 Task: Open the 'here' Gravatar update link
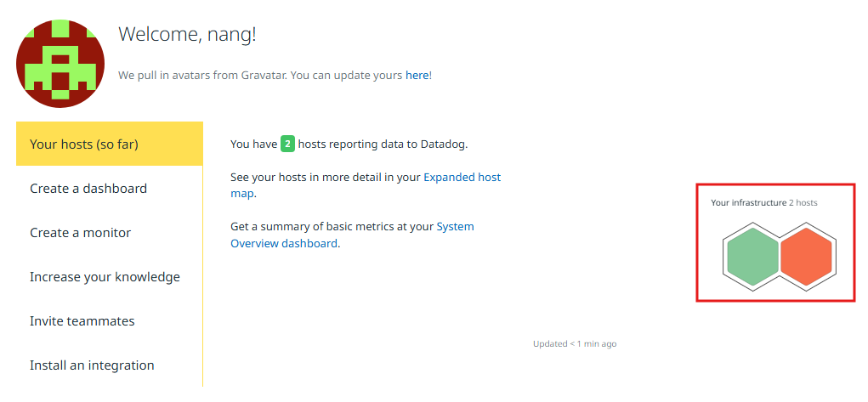(x=417, y=76)
